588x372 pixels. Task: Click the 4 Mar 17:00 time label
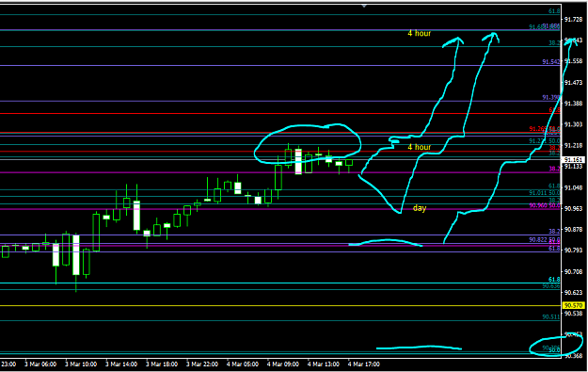364,364
